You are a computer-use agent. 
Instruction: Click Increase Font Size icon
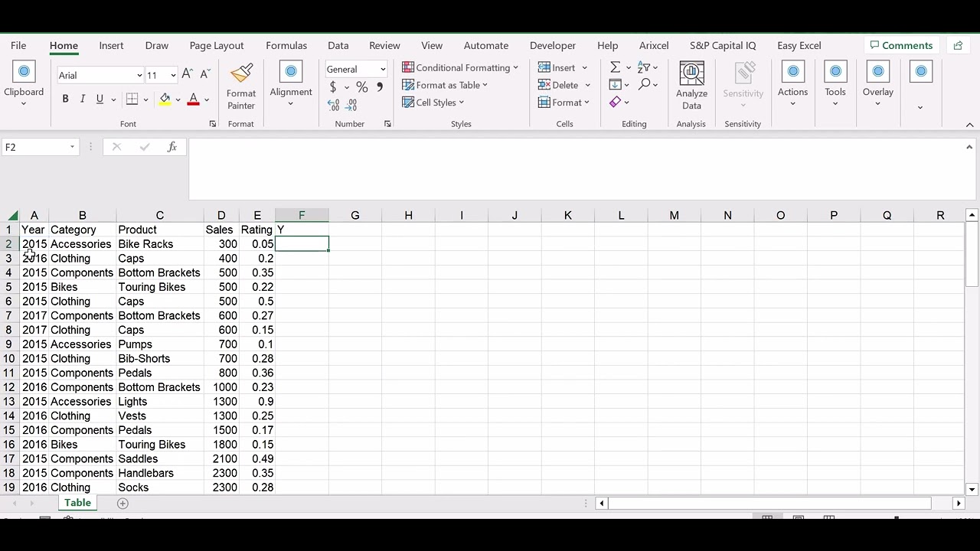[x=188, y=74]
